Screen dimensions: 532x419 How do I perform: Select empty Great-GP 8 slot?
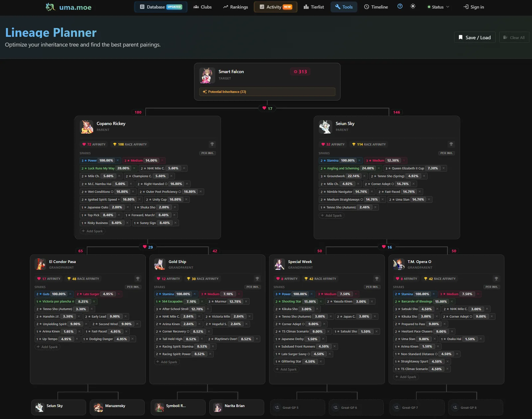pyautogui.click(x=475, y=407)
